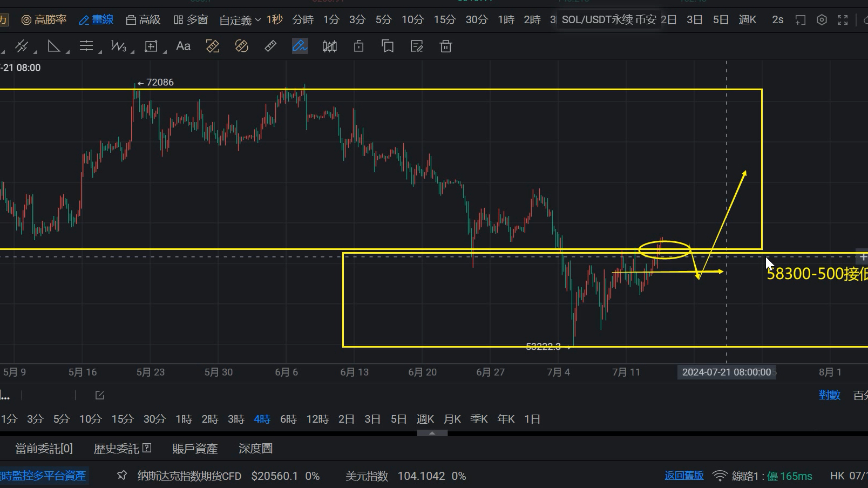868x488 pixels.
Task: Select the 週K timeframe in the top bar
Action: tap(748, 20)
